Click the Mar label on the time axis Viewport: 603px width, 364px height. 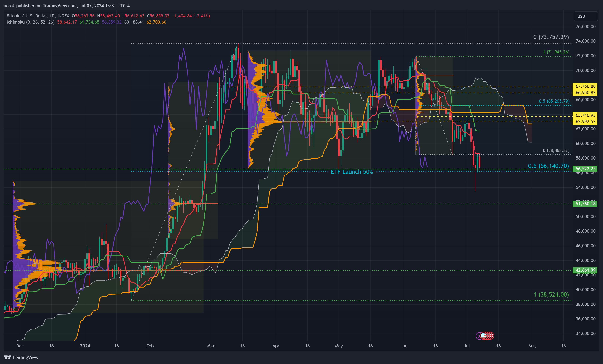click(211, 346)
